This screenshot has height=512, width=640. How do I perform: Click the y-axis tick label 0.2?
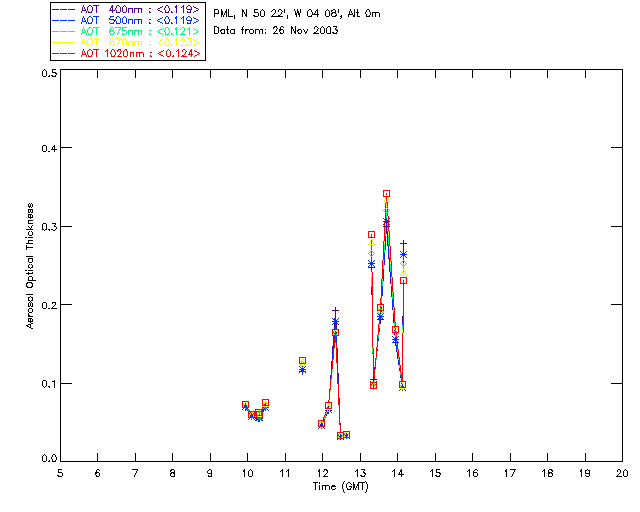click(x=49, y=305)
